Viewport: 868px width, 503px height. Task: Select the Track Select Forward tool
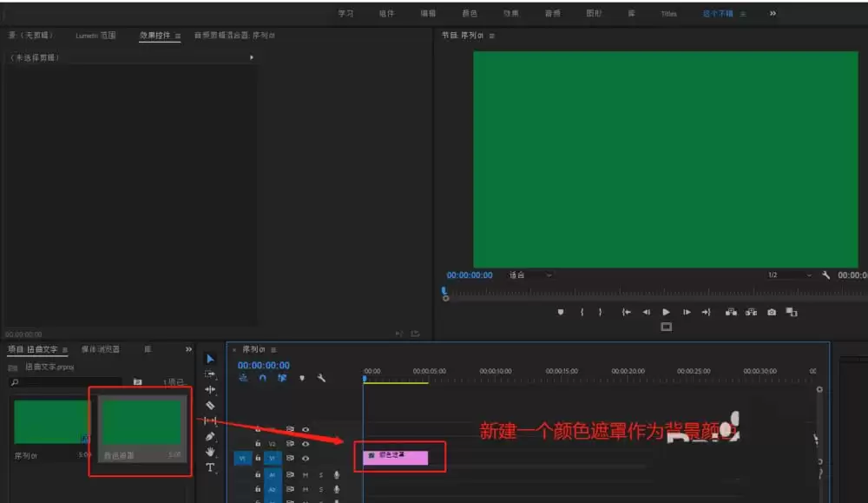click(x=209, y=375)
